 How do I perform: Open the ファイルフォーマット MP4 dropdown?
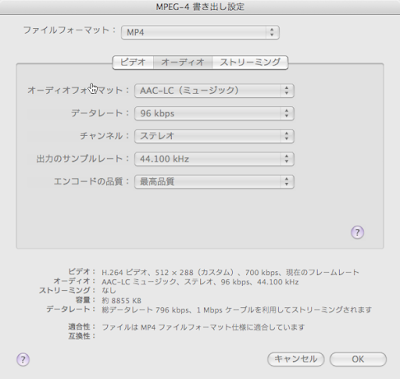pyautogui.click(x=200, y=33)
